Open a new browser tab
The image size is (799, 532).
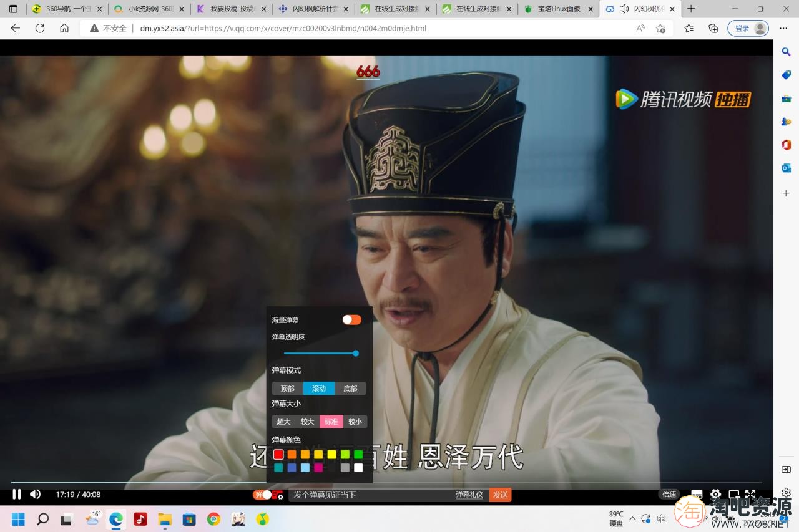pyautogui.click(x=691, y=9)
